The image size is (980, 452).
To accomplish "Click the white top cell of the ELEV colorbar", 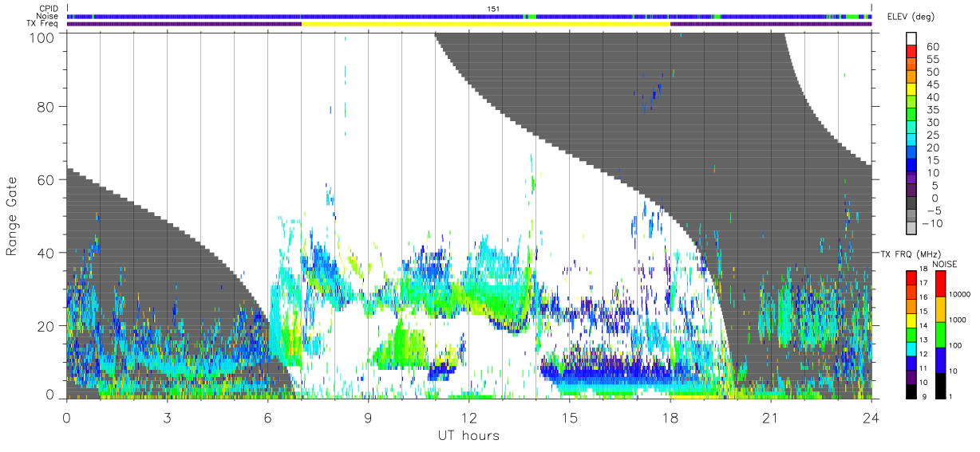I will (x=911, y=38).
